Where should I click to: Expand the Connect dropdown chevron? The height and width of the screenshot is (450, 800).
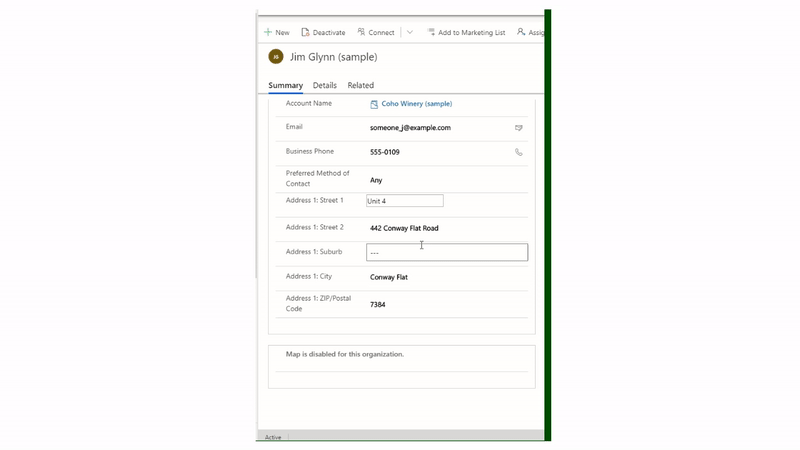click(x=410, y=32)
